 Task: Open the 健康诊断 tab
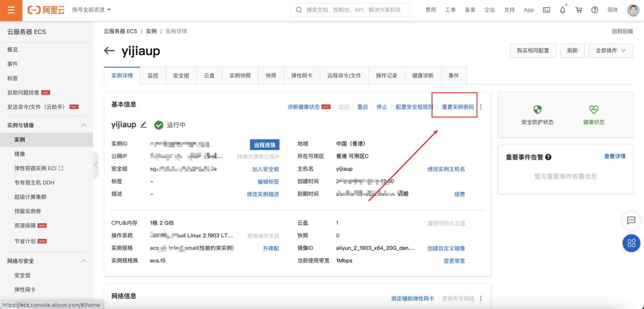pos(423,76)
